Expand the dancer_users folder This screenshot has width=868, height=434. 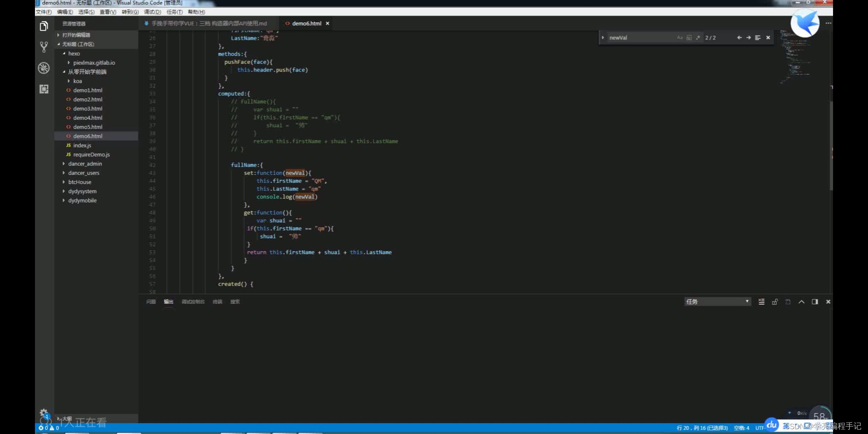(x=96, y=173)
